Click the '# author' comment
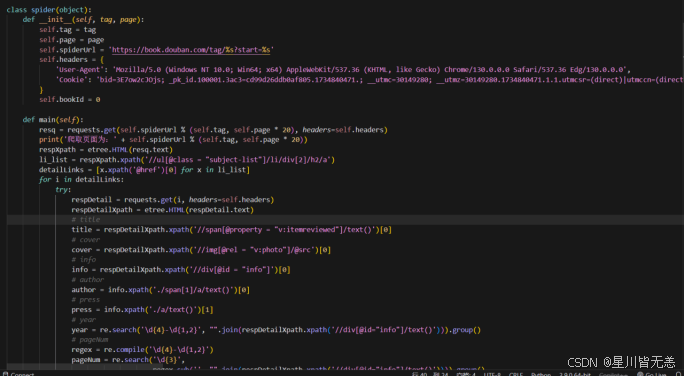Screen dimensions: 685x377 [88, 280]
